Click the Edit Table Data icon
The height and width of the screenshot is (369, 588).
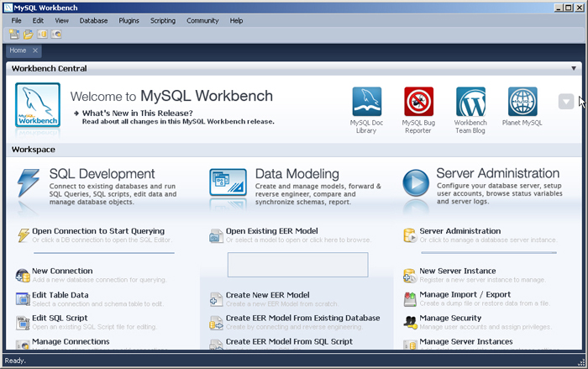(23, 299)
